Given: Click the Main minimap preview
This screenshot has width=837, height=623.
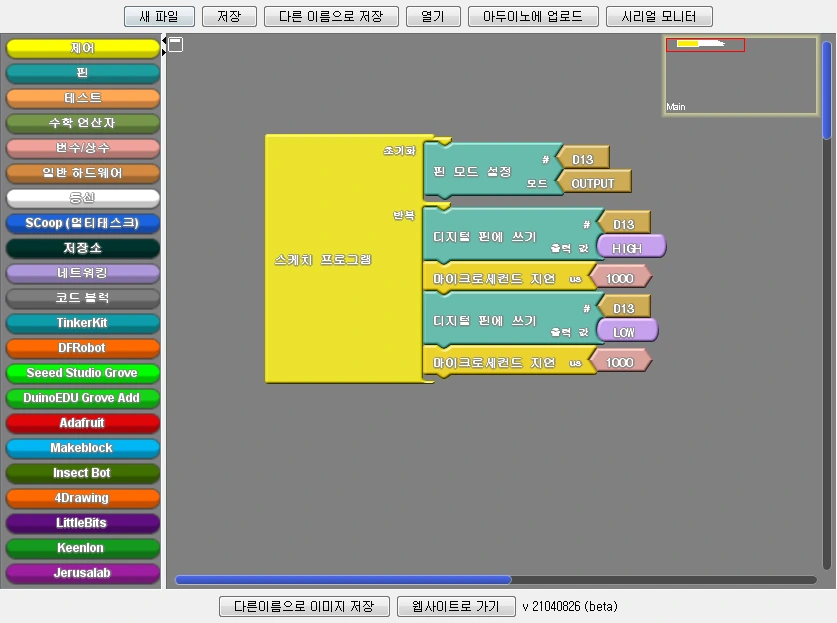Looking at the screenshot, I should click(x=740, y=75).
